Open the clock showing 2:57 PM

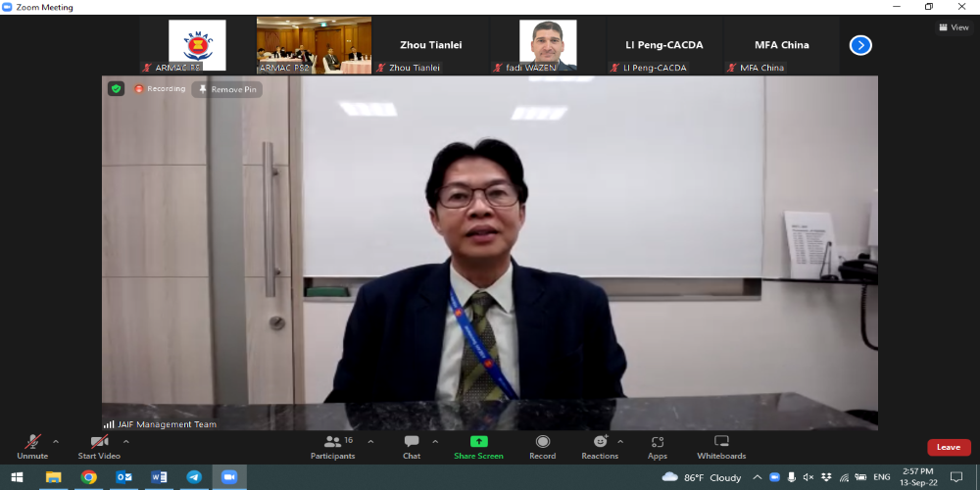pos(918,477)
